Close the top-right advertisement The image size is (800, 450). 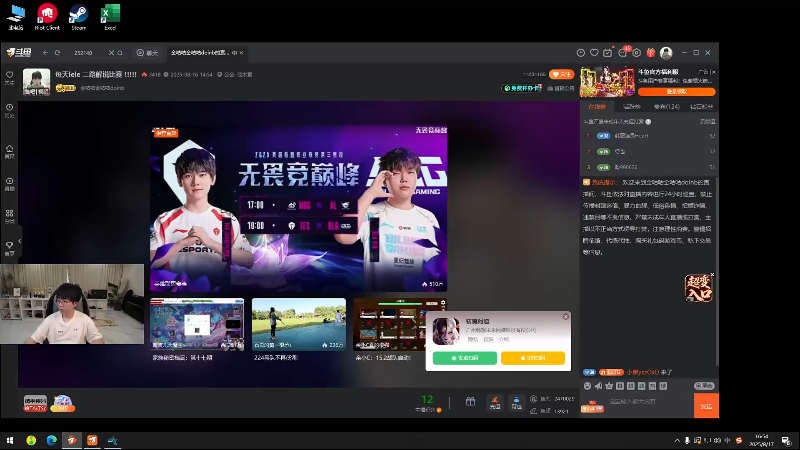713,72
